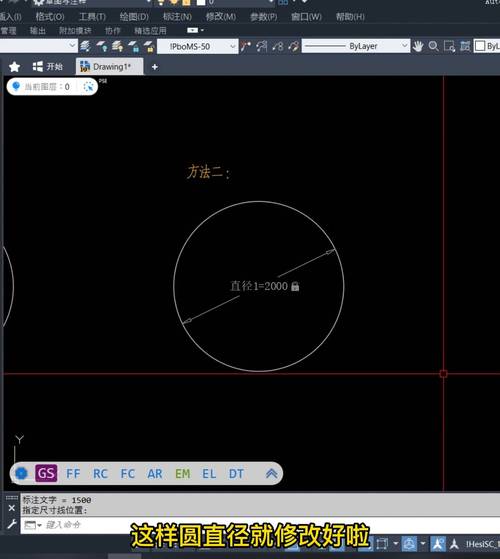Expand the ribbon display options arrow
500x559 pixels.
[202, 30]
